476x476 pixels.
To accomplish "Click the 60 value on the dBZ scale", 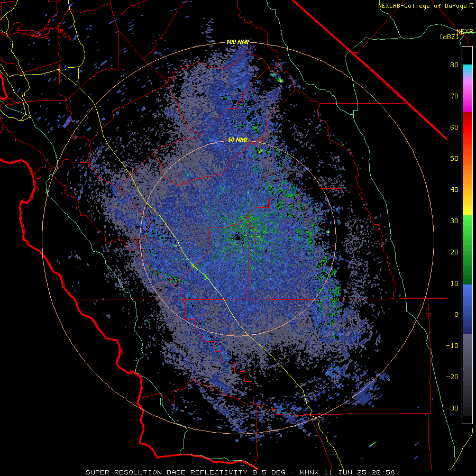I will coord(454,127).
